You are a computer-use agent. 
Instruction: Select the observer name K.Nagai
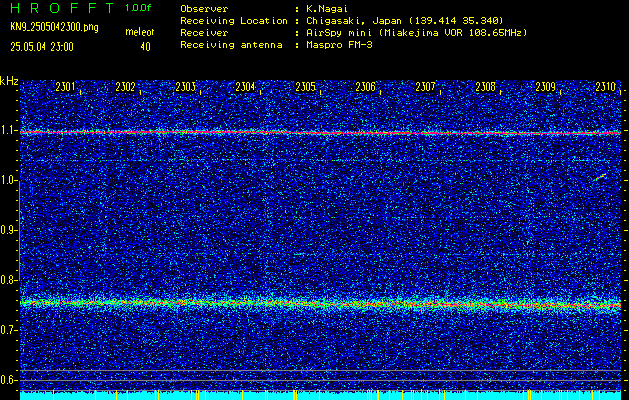325,8
